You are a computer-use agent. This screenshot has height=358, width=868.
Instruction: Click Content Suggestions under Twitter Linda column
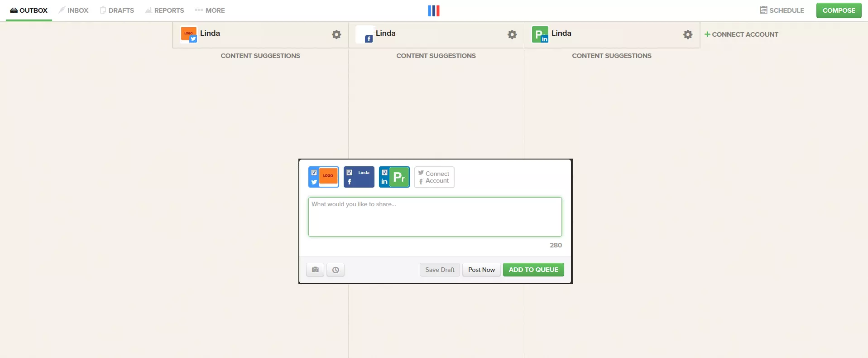click(260, 56)
